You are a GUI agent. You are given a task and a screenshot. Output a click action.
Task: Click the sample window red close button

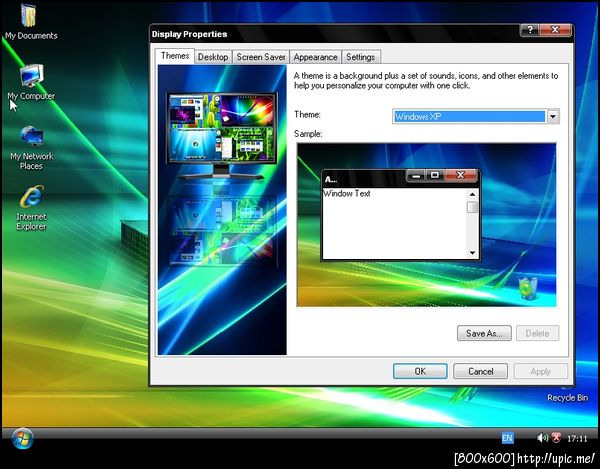(x=461, y=176)
